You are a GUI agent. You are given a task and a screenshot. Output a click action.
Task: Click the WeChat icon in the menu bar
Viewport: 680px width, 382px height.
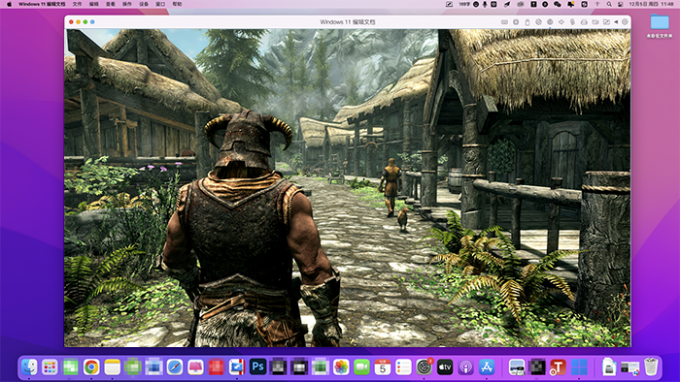point(557,4)
